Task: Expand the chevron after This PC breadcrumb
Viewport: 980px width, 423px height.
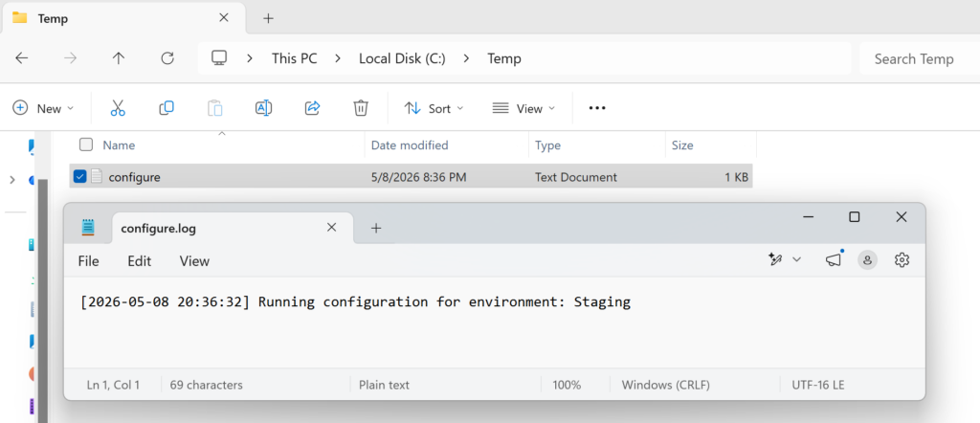Action: click(338, 58)
